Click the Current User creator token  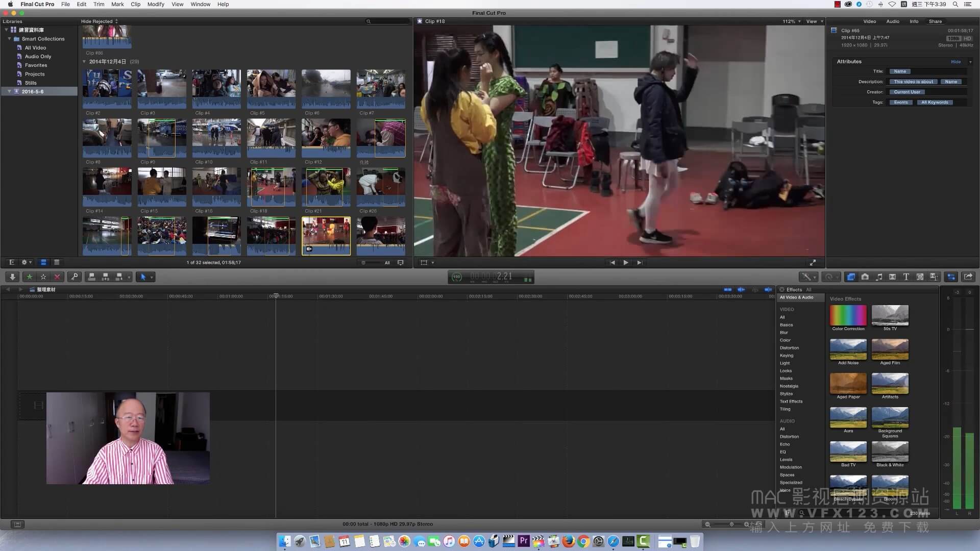click(x=907, y=92)
